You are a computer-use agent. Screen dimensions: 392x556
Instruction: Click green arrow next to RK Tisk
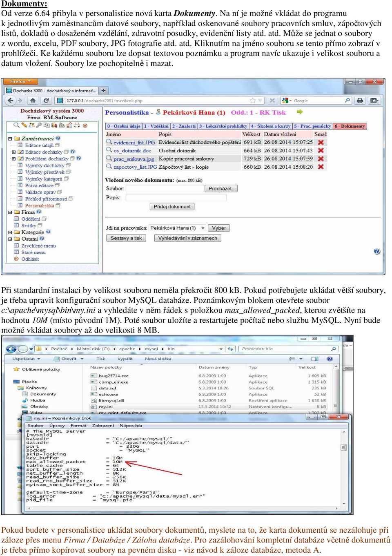point(300,112)
